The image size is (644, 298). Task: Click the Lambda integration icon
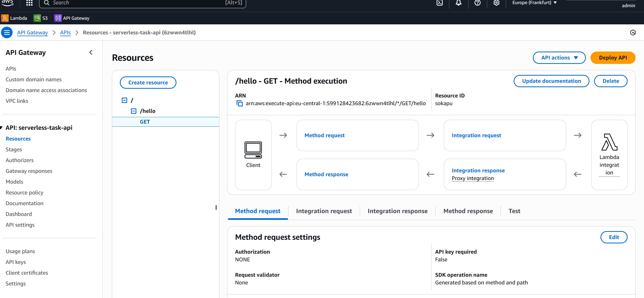pyautogui.click(x=609, y=142)
